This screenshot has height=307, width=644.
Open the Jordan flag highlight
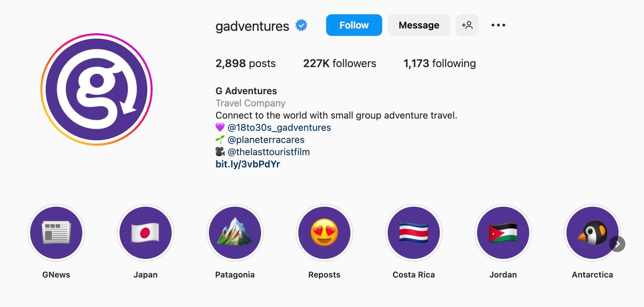coord(503,233)
